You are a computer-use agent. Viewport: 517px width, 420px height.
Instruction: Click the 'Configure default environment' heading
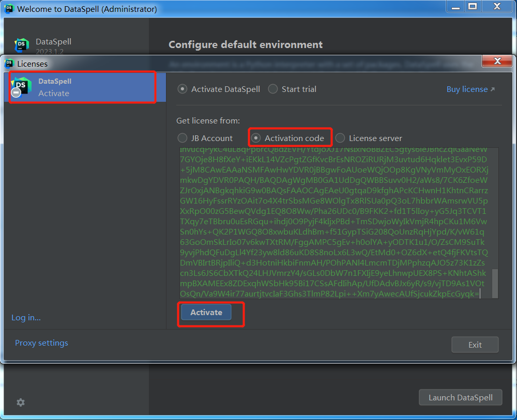[246, 44]
